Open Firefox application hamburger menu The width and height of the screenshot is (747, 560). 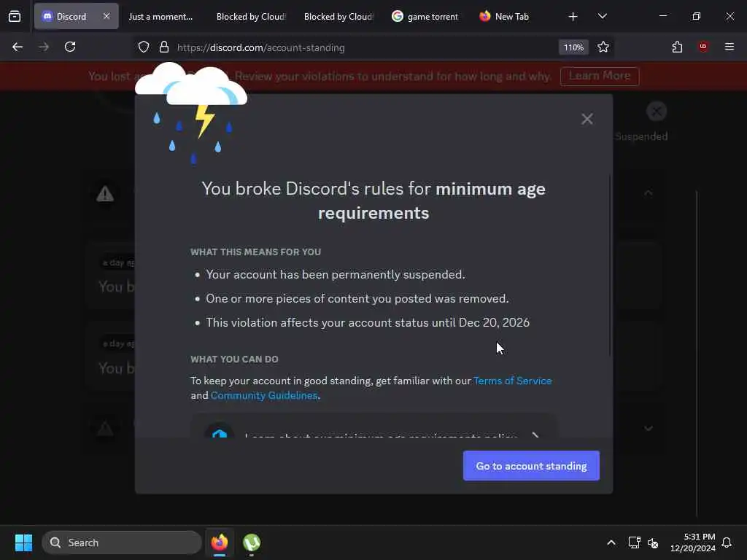coord(729,47)
